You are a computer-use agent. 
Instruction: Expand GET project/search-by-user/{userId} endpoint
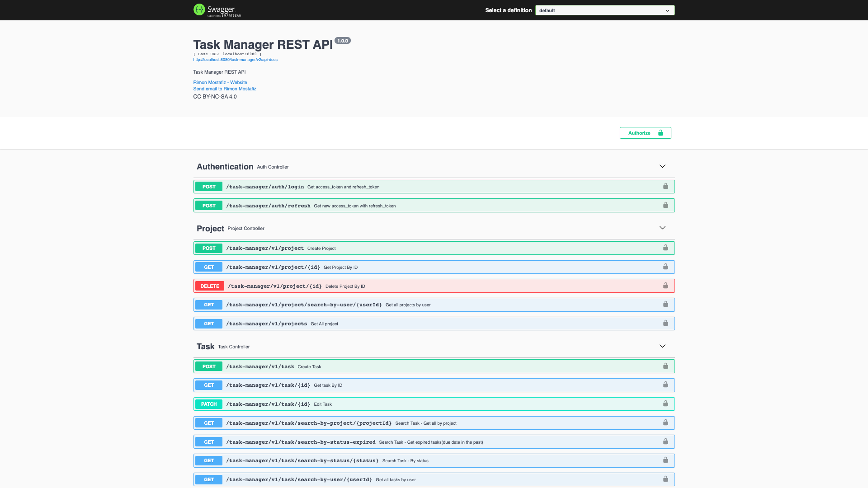pyautogui.click(x=434, y=305)
